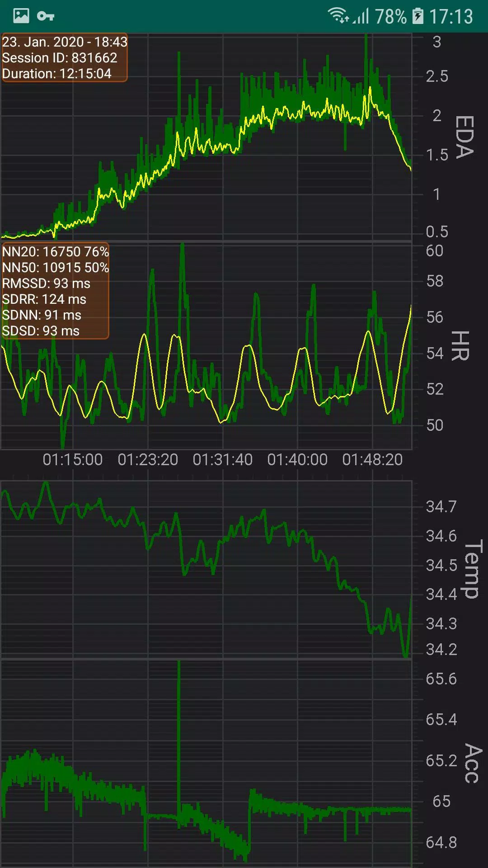Select the 01:48:20 time axis marker
Viewport: 488px width, 868px height.
coord(372,460)
